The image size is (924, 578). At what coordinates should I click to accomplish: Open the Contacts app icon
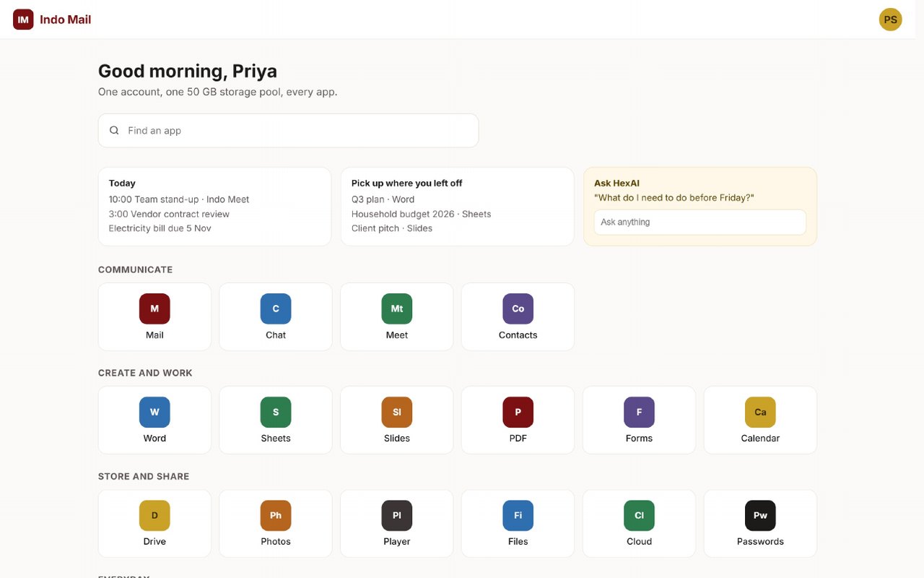[518, 309]
